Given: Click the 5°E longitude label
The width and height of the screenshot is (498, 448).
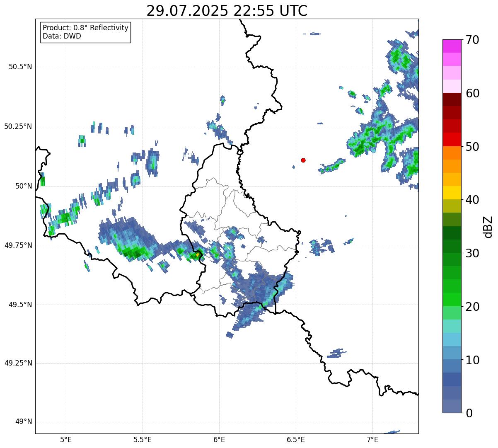Looking at the screenshot, I should point(66,439).
